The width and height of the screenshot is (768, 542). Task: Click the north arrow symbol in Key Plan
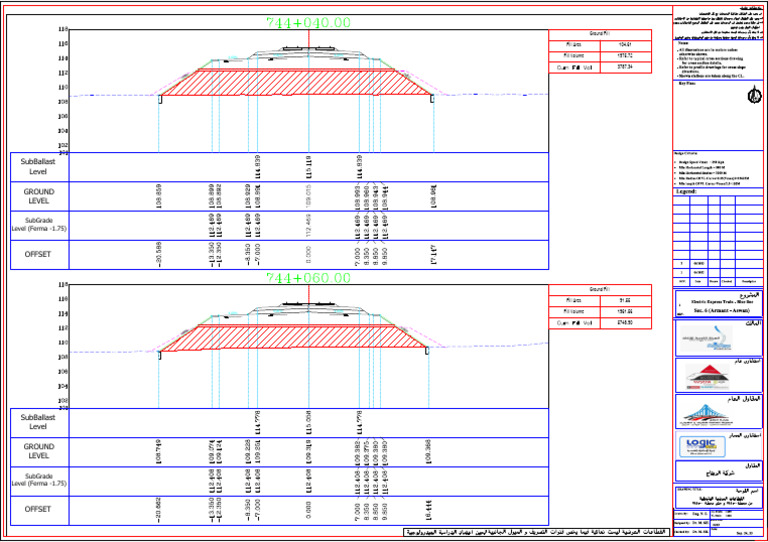pos(755,94)
